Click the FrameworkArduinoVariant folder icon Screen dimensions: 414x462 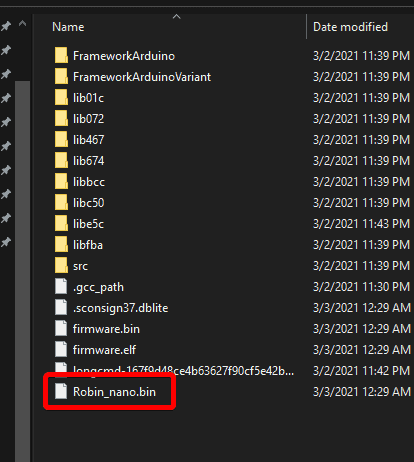[x=61, y=76]
